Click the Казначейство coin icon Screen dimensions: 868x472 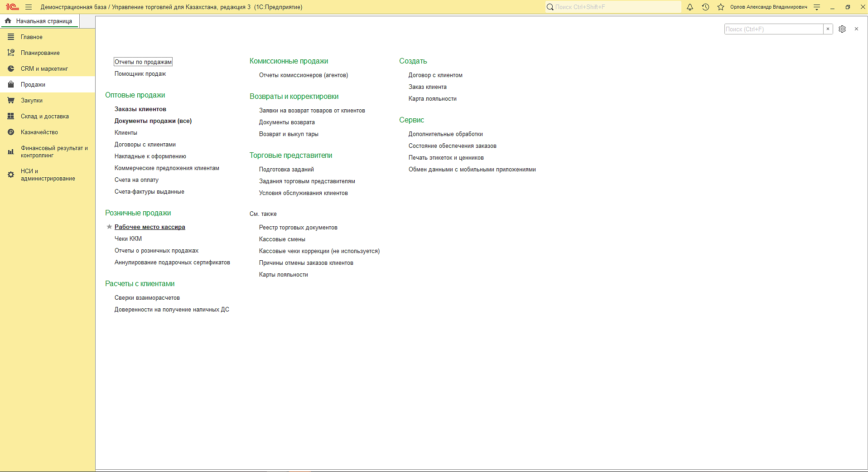(x=11, y=132)
